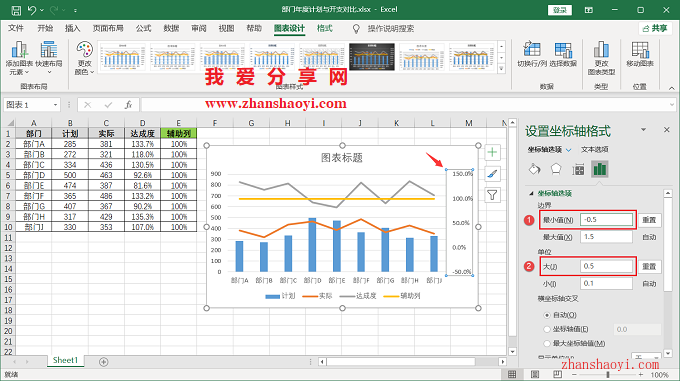Open the Name Box dropdown arrow
680x381 pixels.
point(56,105)
